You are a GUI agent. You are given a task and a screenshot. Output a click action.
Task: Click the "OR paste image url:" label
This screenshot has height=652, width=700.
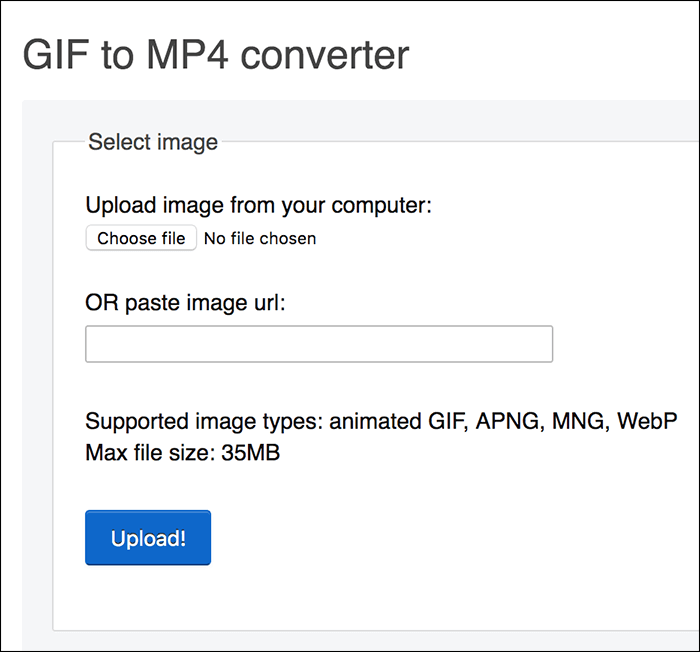(x=186, y=302)
